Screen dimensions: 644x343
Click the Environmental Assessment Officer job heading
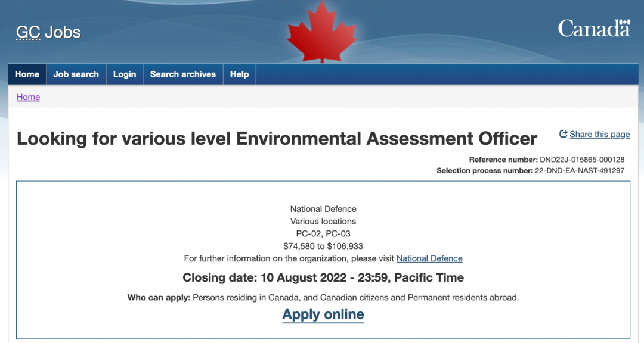pos(277,139)
